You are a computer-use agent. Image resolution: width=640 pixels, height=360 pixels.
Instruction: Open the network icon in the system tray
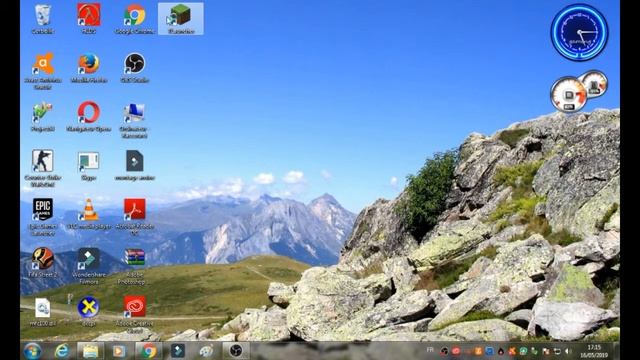coord(557,351)
